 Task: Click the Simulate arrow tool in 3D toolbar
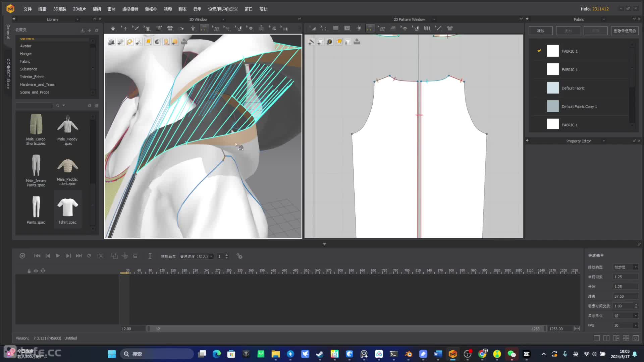113,28
